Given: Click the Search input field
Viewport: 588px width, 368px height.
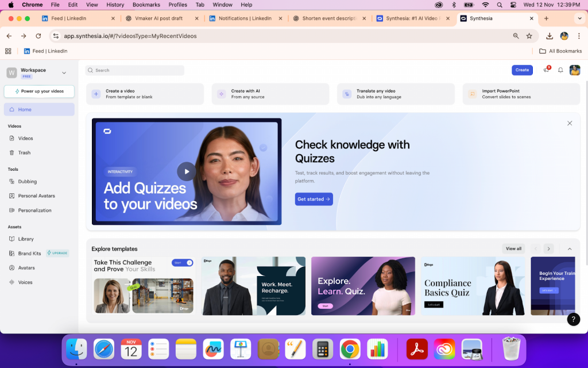Looking at the screenshot, I should (x=135, y=70).
